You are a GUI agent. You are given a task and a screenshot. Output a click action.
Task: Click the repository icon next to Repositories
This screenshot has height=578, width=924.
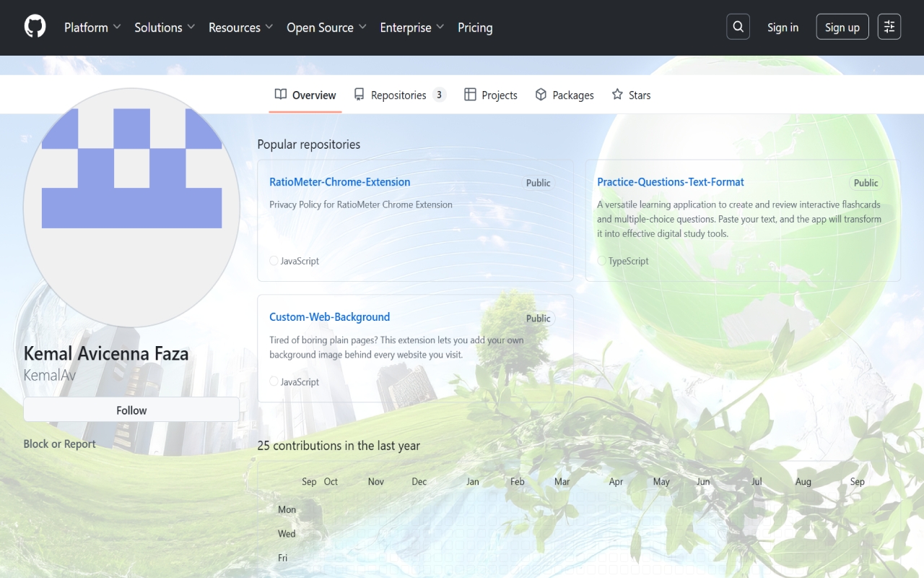click(359, 94)
